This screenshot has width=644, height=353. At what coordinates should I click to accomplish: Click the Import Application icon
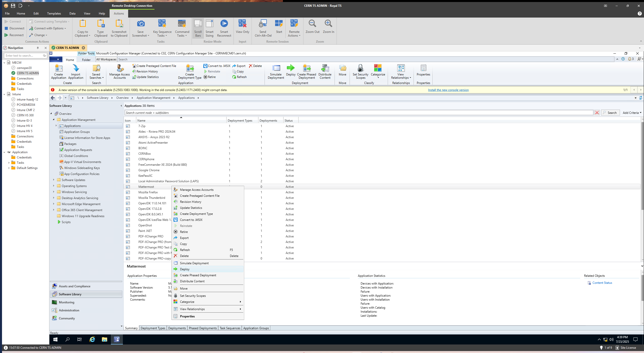[75, 71]
